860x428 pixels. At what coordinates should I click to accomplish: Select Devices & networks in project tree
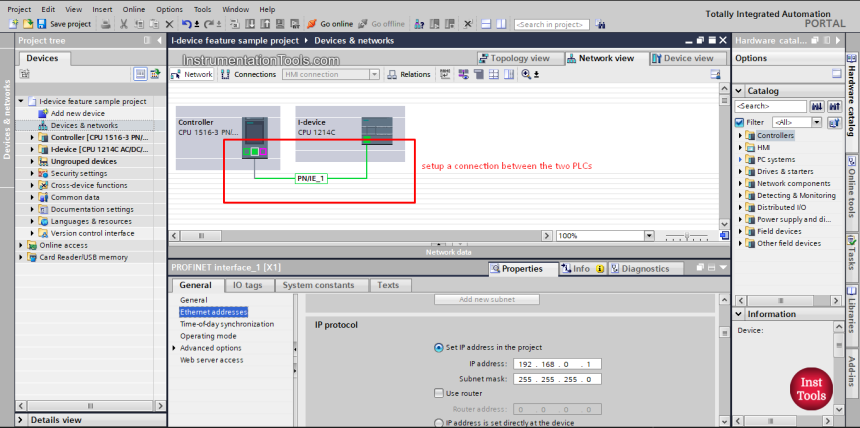coord(84,125)
